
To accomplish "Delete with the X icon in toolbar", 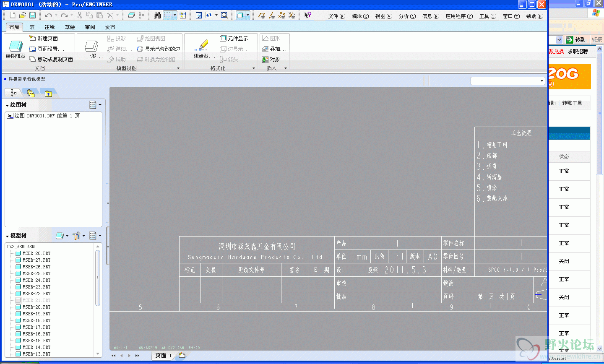I will point(110,15).
